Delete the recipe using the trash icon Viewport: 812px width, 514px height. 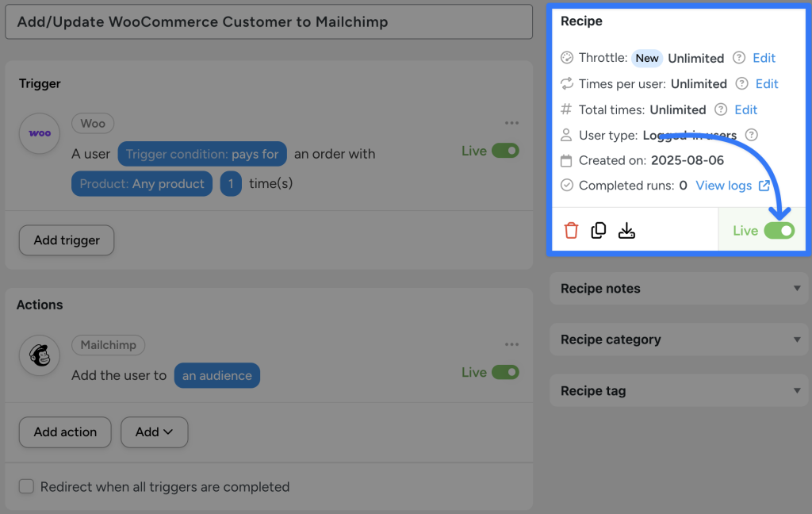[571, 230]
